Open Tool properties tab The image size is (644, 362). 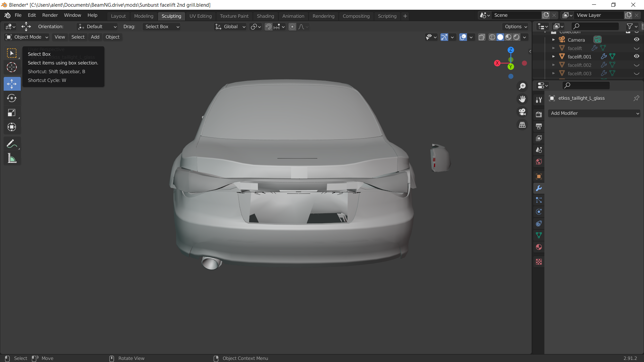click(x=539, y=100)
